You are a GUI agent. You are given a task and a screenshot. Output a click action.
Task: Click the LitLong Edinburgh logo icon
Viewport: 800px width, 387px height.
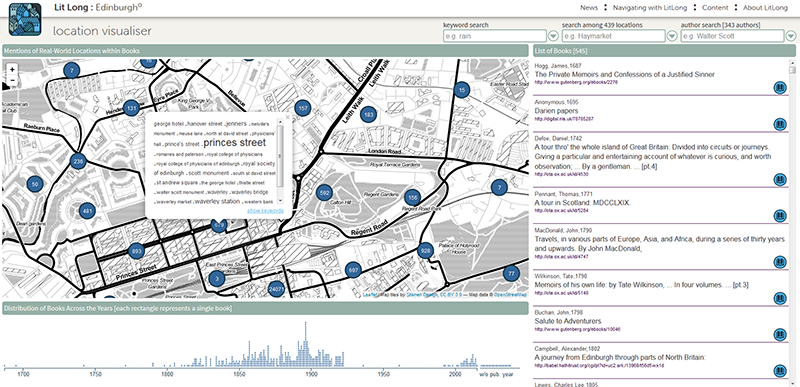[24, 19]
